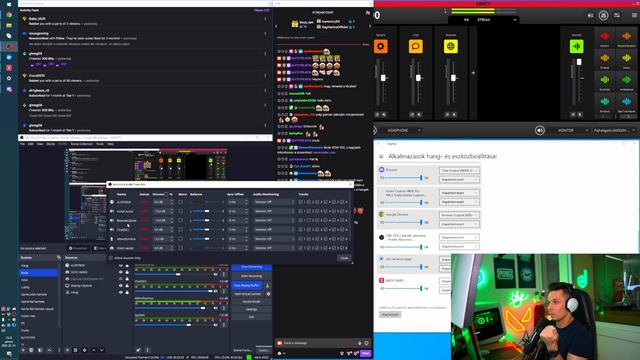Click the add source plus icon in OBS
The height and width of the screenshot is (360, 640).
(67, 350)
